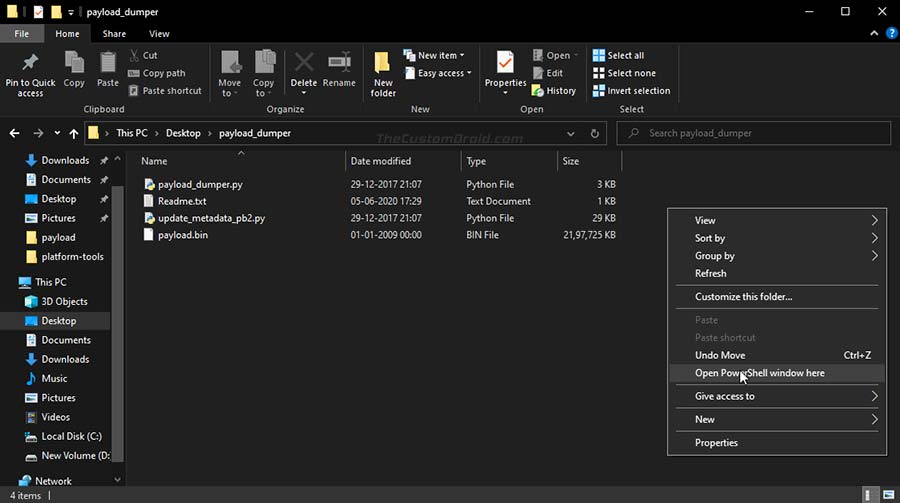This screenshot has width=900, height=503.
Task: Click Invert selection in ribbon
Action: click(x=631, y=91)
